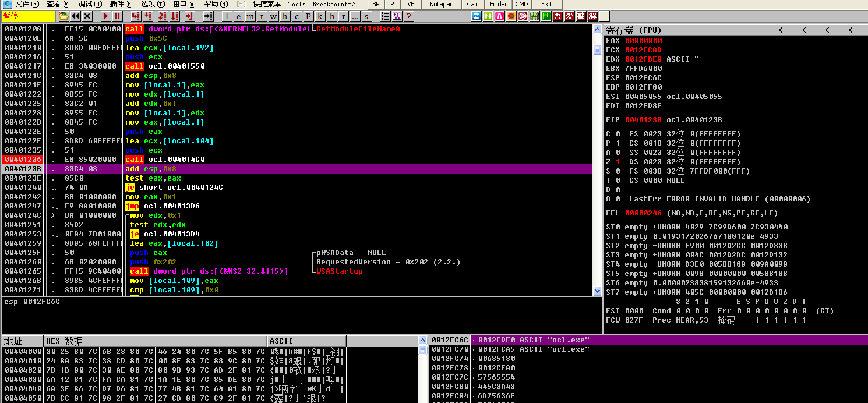Viewport: 868px width, 403px height.
Task: Click the Execute Till Return icon
Action: pyautogui.click(x=190, y=16)
